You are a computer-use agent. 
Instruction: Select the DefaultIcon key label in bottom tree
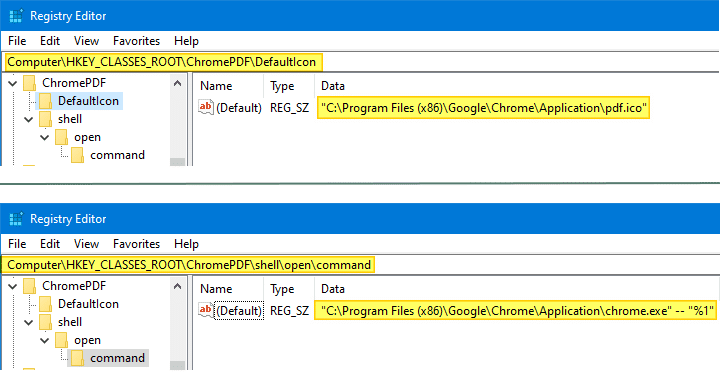coord(88,304)
